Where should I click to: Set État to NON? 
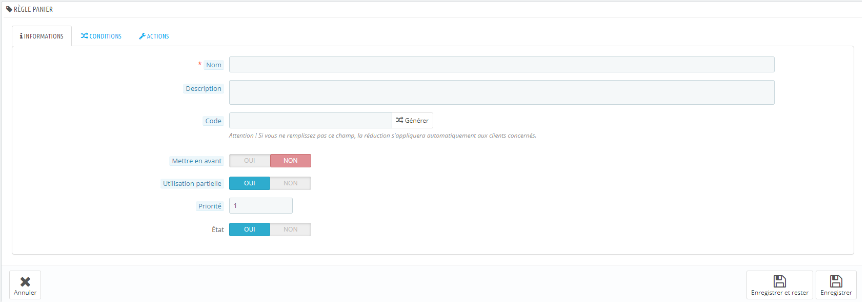point(291,229)
